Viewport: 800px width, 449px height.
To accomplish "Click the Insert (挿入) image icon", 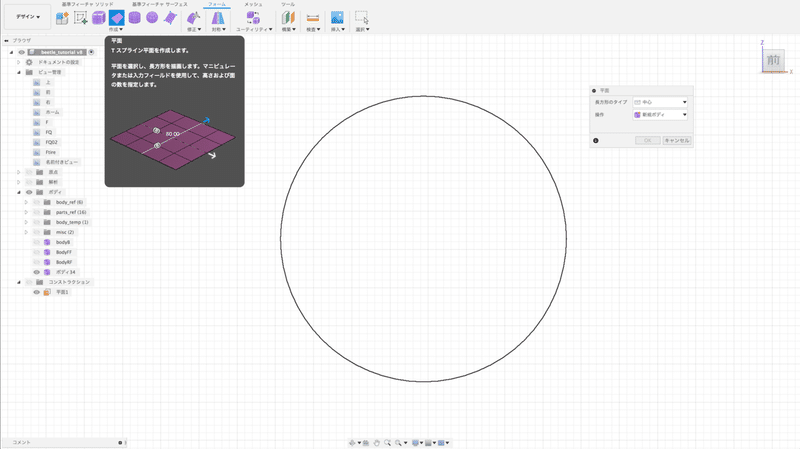I will (337, 18).
